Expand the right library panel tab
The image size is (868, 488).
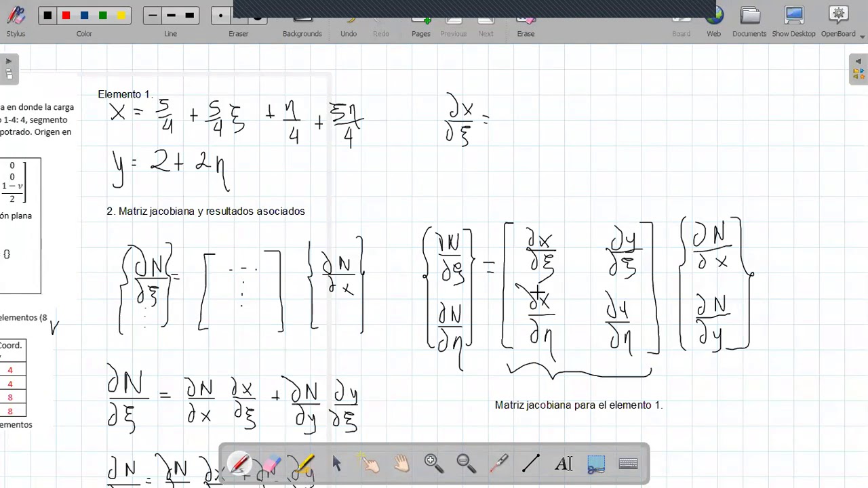(859, 69)
